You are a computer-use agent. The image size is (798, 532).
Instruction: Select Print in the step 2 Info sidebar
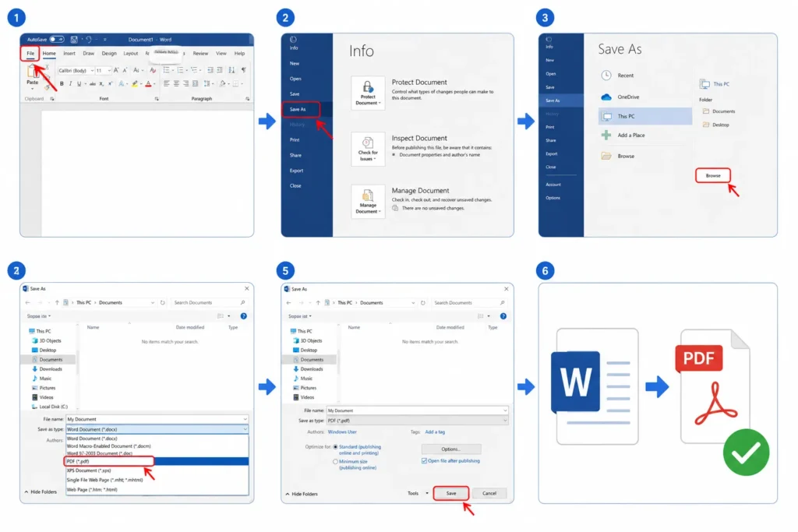(x=294, y=140)
